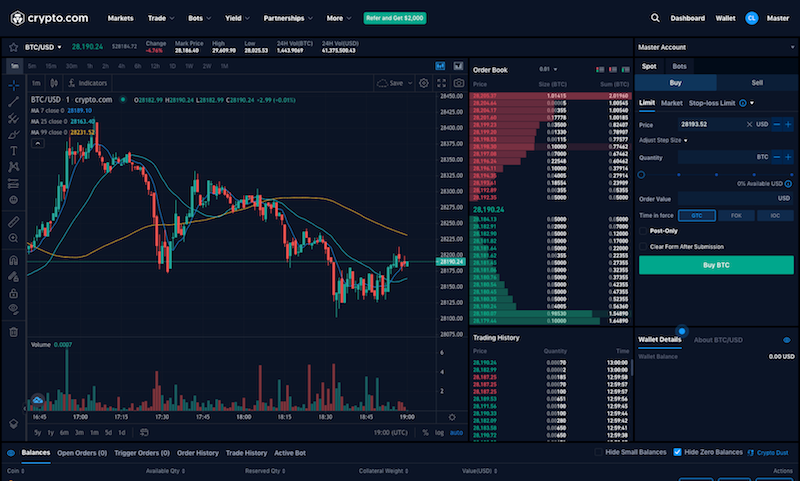Open the Save layout dropdown arrow
The image size is (800, 481).
[410, 83]
